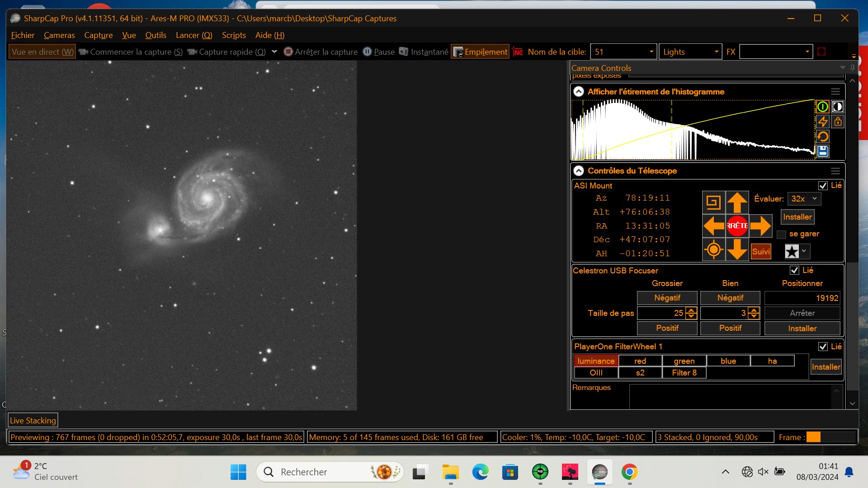Screen dimensions: 868x488
Task: Change the Évaluer rate from 32x
Action: click(804, 199)
